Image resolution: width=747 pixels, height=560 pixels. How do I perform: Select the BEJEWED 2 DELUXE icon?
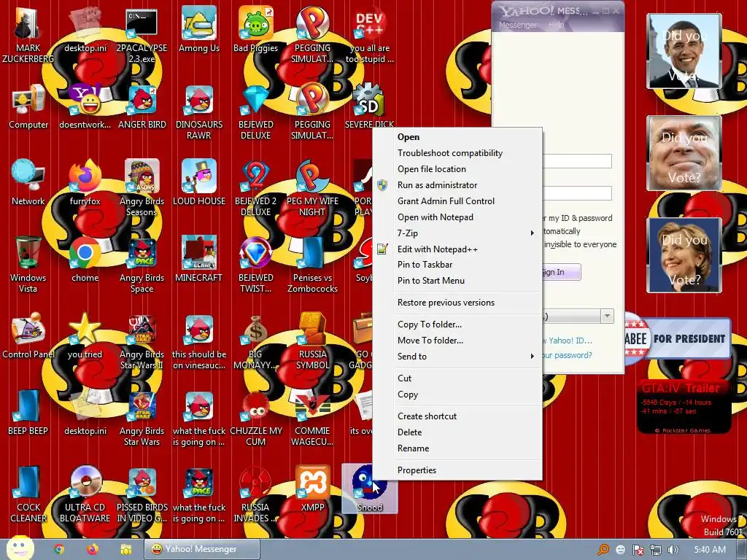pyautogui.click(x=256, y=187)
